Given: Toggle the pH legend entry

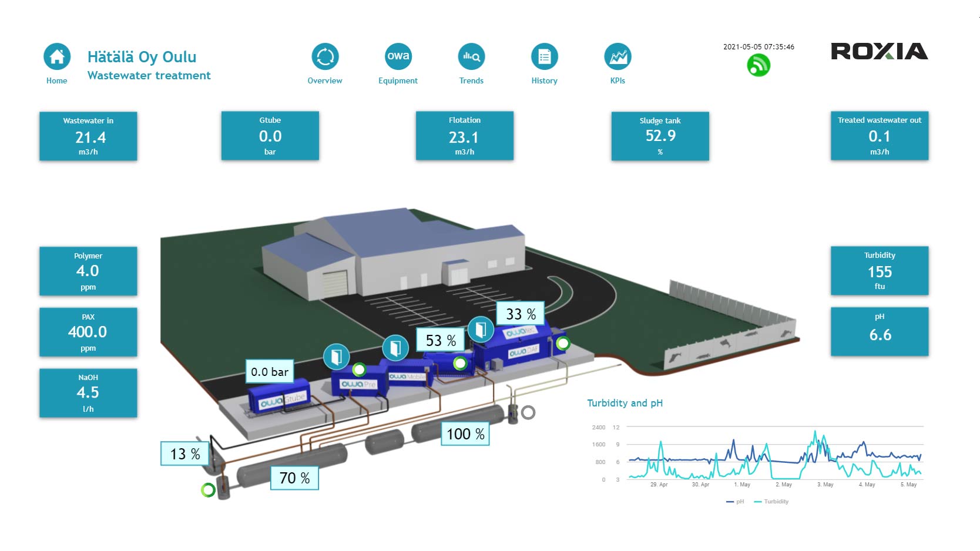Looking at the screenshot, I should [735, 502].
